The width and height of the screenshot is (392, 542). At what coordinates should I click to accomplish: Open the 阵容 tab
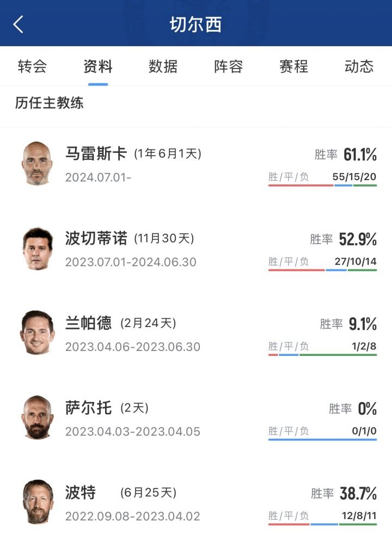coord(229,66)
